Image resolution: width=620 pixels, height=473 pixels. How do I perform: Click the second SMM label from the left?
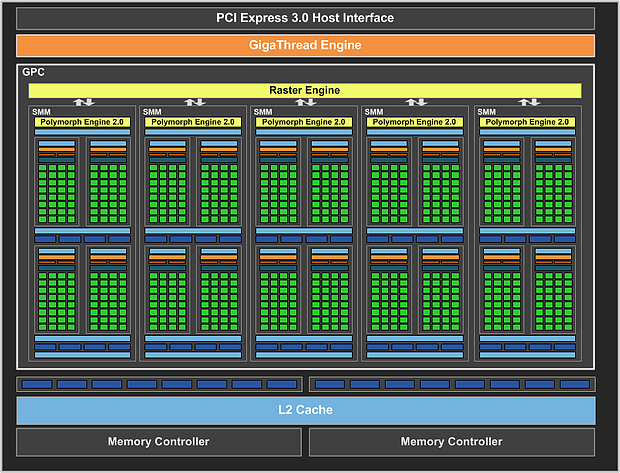[152, 112]
